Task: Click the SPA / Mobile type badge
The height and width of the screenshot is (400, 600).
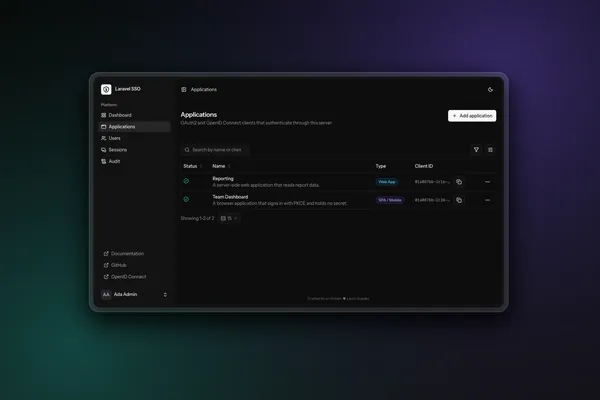Action: [x=390, y=200]
